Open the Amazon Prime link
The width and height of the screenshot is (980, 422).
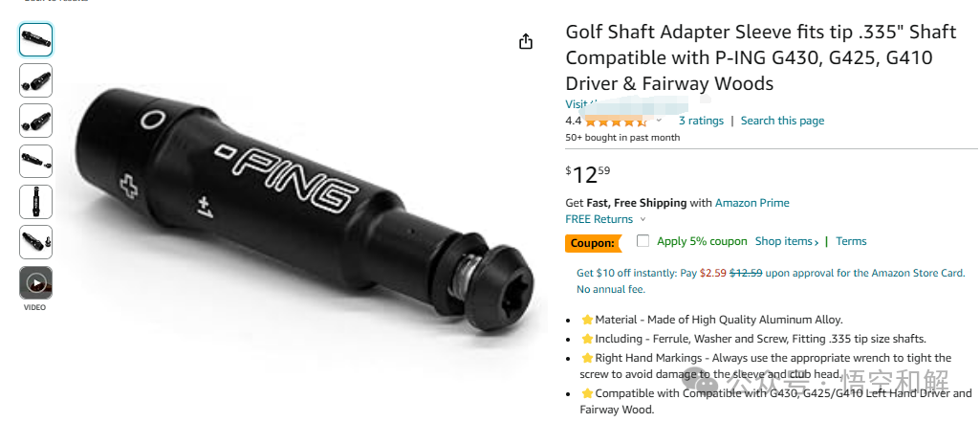[x=751, y=203]
